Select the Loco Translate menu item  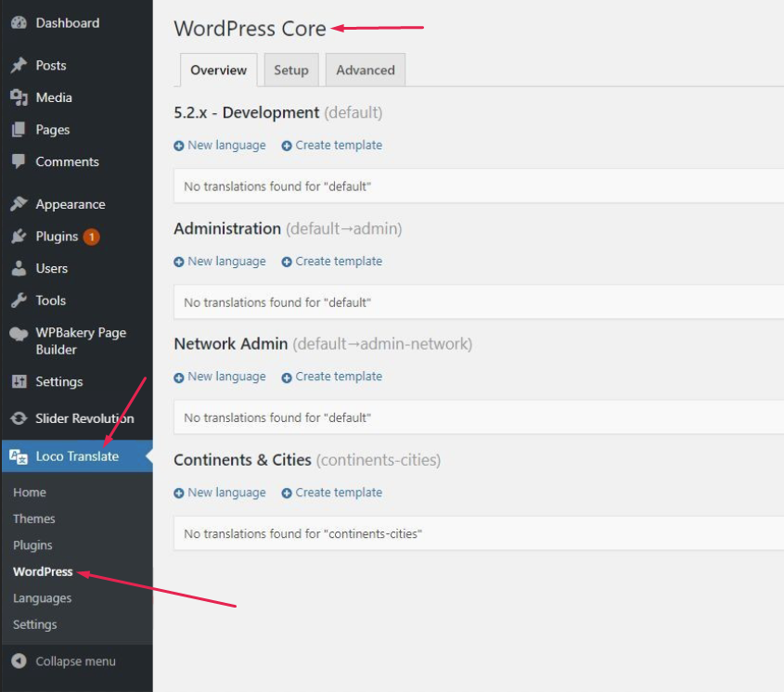76,456
